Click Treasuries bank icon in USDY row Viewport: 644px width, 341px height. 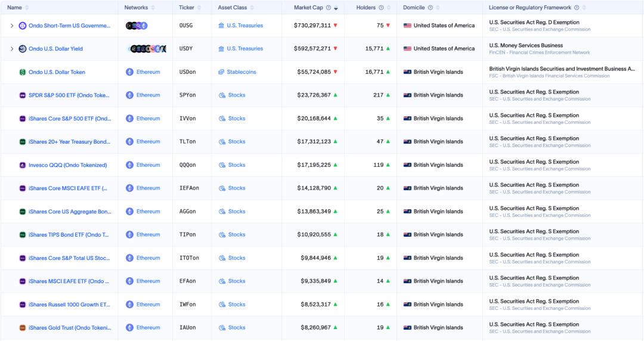tap(221, 49)
